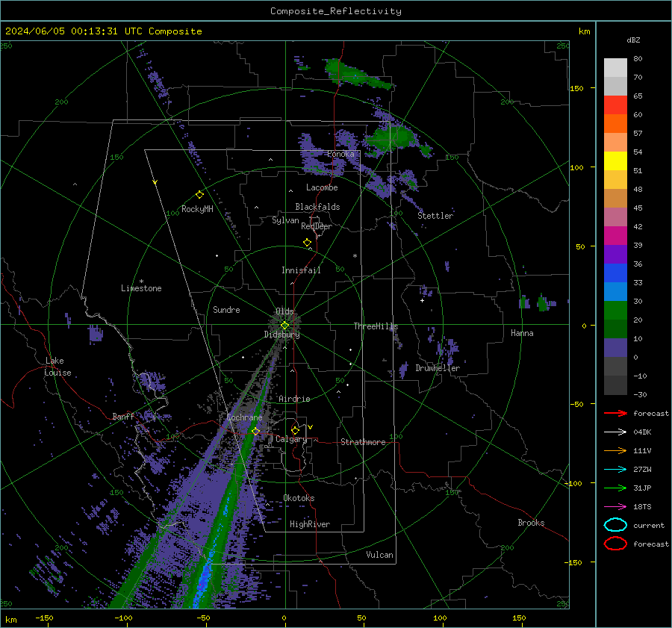Click the red forecast arrow legend icon
The image size is (672, 628).
[615, 413]
